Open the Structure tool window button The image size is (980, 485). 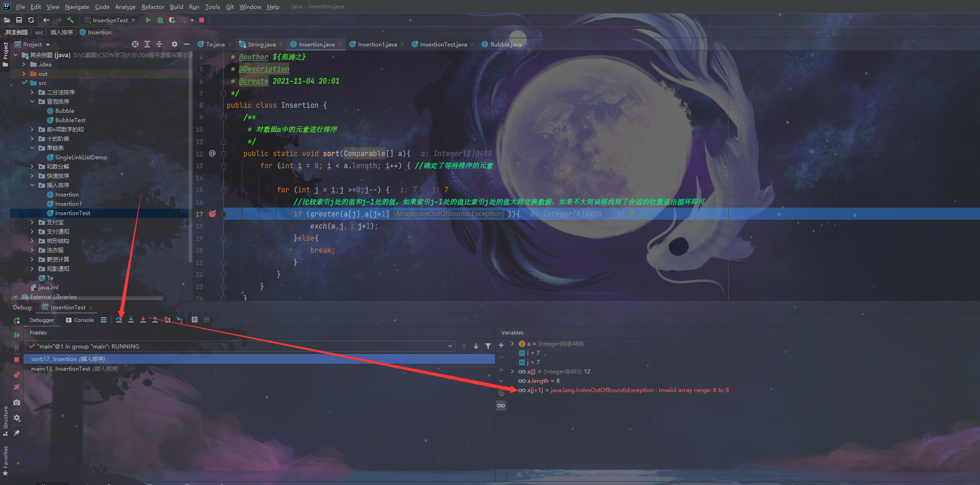coord(6,421)
